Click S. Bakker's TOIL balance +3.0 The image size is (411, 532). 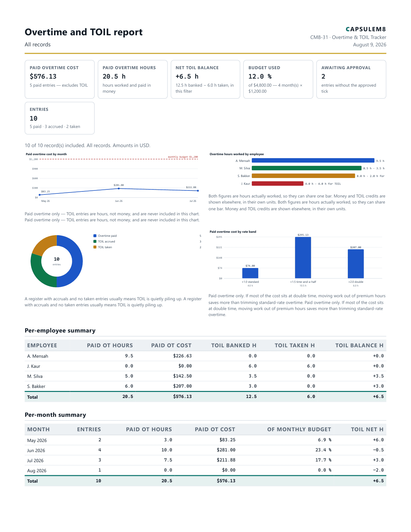[x=378, y=386]
